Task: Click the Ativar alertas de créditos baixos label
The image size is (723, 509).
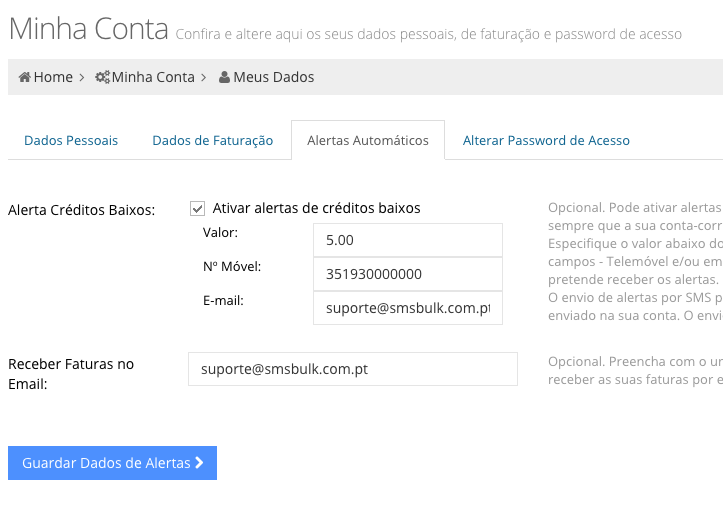Action: (x=316, y=208)
